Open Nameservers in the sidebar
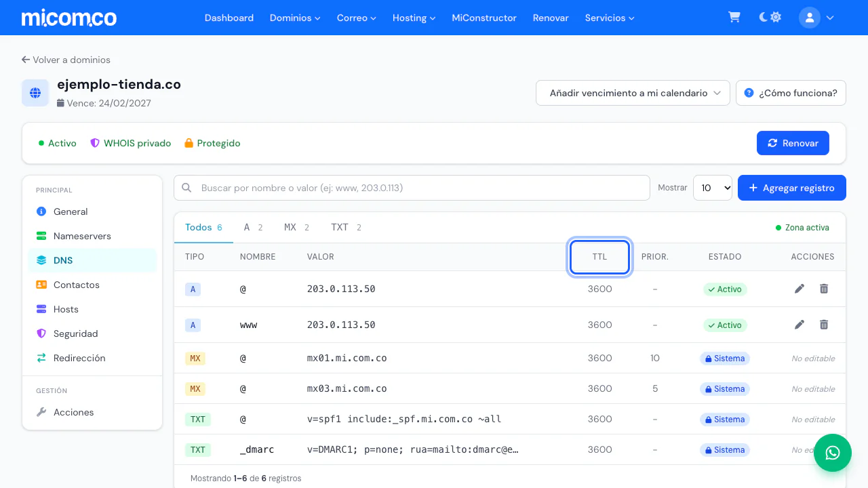Viewport: 868px width, 488px height. point(92,236)
